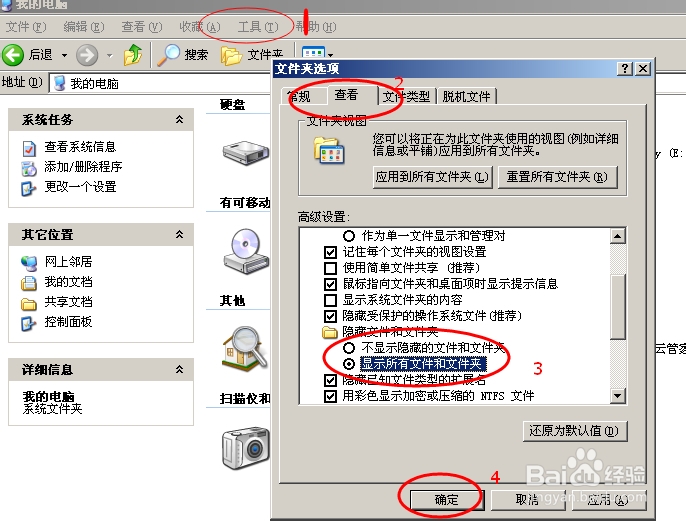Screen dimensions: 686x521
Task: Click the OK button to confirm
Action: 447,500
